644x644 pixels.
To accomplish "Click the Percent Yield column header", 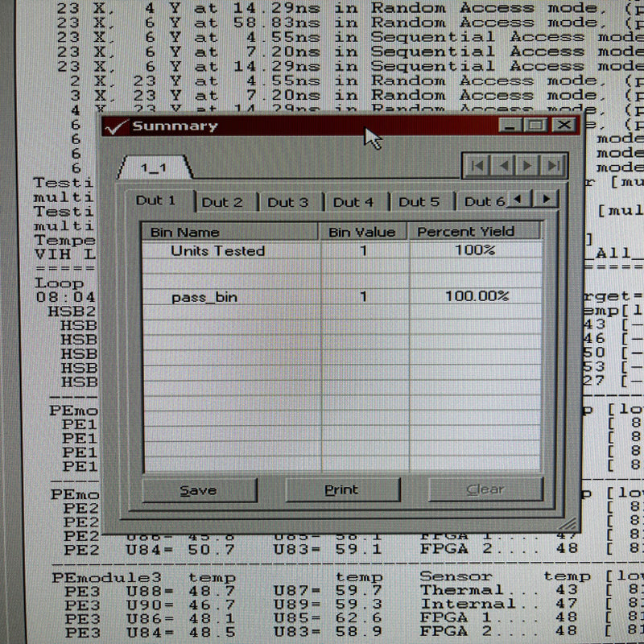I will coord(474,230).
